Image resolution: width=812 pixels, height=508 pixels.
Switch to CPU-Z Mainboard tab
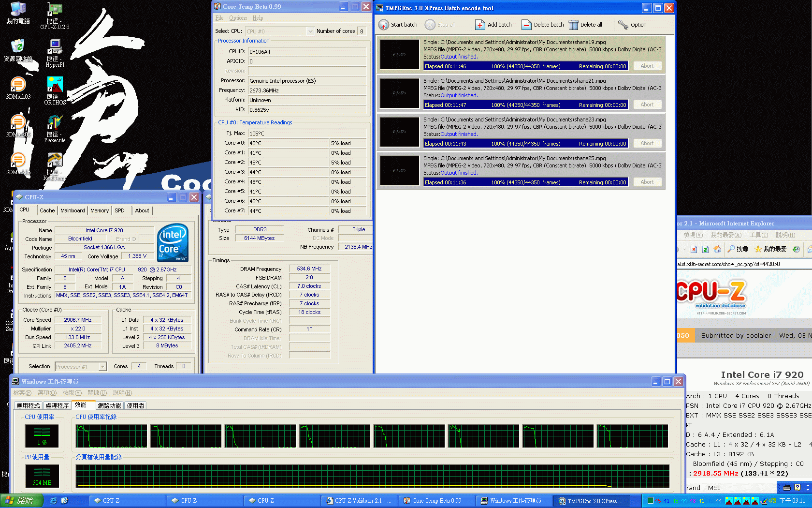(72, 210)
